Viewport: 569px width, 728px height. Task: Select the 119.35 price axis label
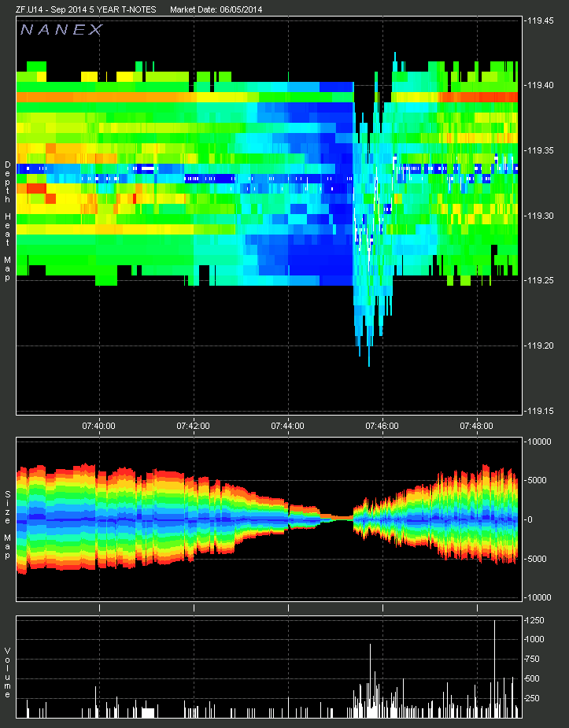539,150
